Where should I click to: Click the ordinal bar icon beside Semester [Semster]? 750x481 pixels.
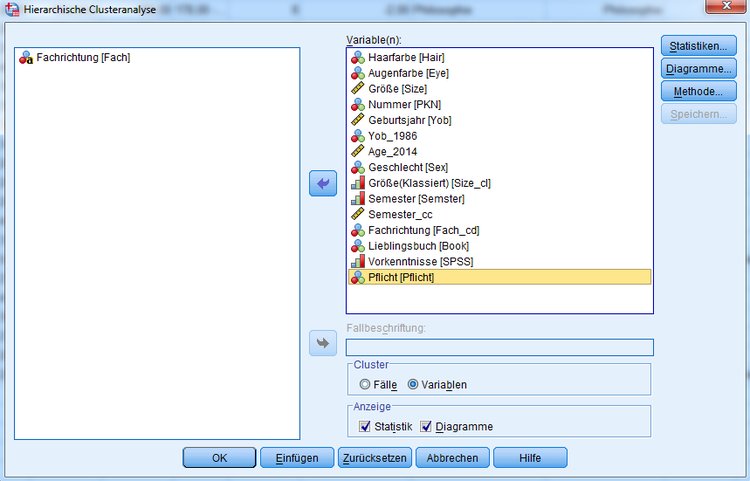coord(357,198)
